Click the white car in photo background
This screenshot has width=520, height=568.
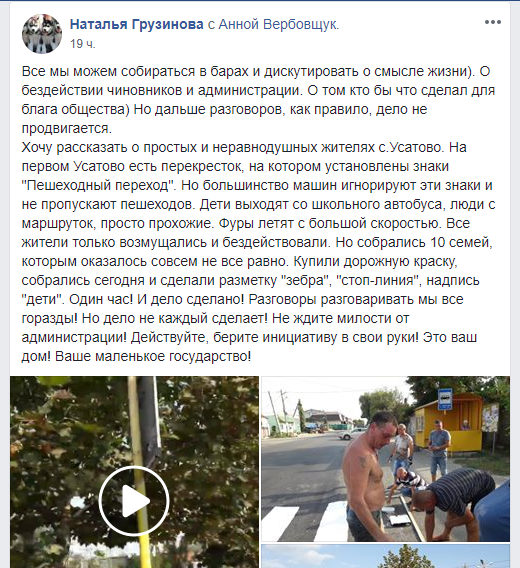(352, 433)
